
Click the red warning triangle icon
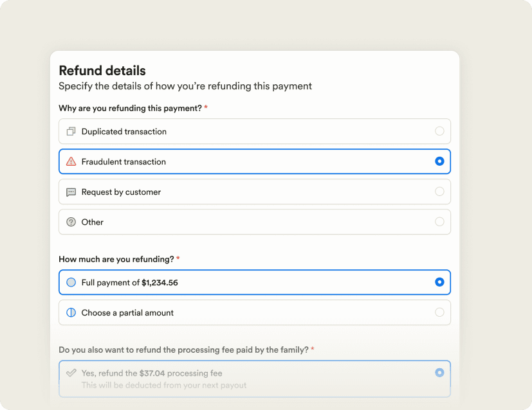(72, 161)
